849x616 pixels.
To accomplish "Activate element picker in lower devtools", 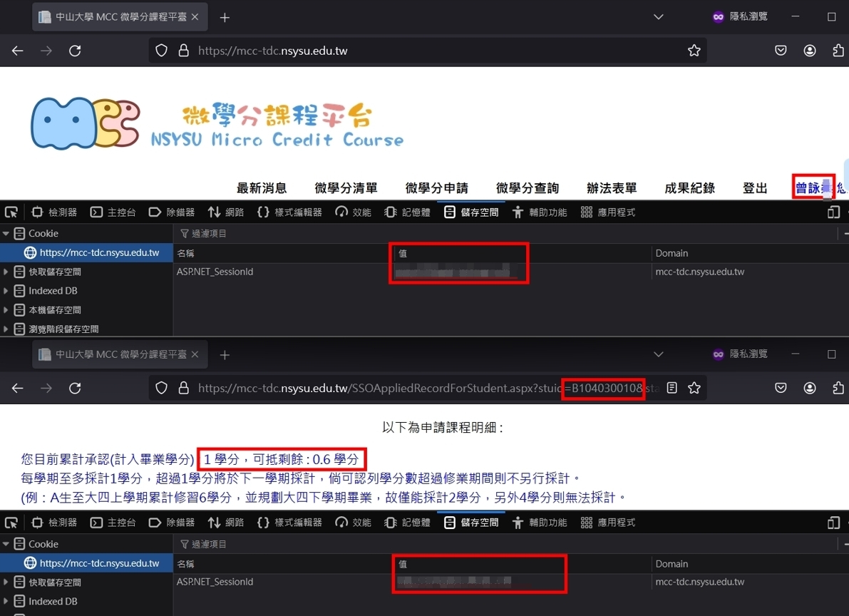I will pyautogui.click(x=11, y=523).
